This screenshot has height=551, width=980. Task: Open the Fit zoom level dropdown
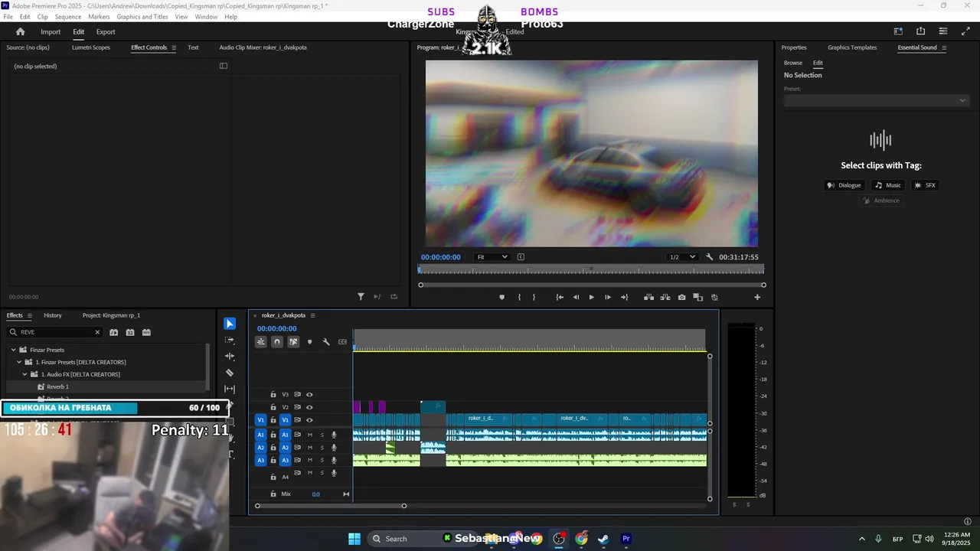492,257
